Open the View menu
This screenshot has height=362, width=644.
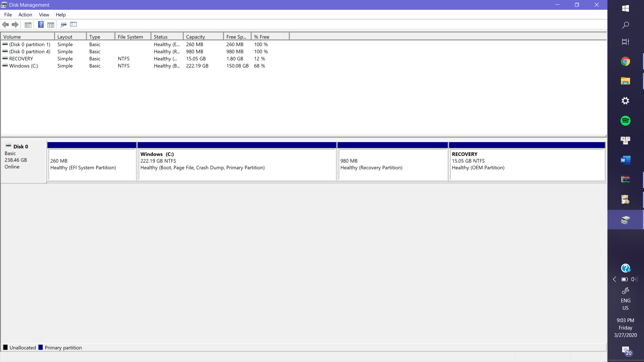pos(44,15)
